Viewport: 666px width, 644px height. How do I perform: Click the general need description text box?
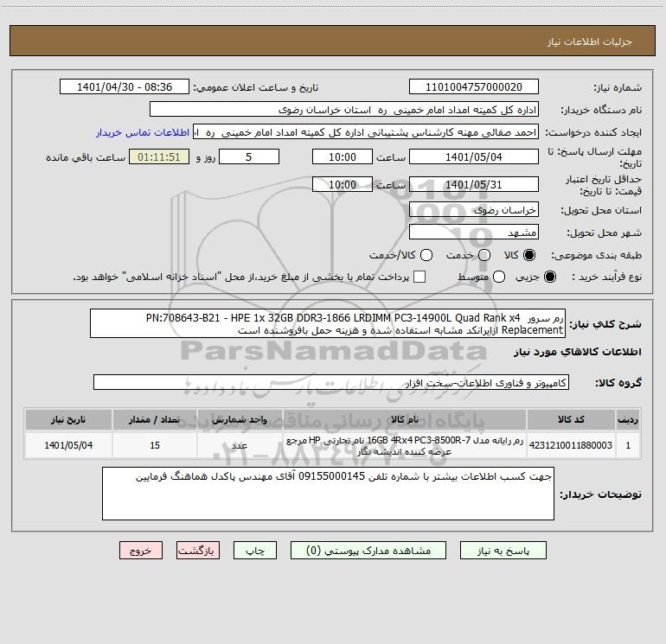tap(328, 323)
